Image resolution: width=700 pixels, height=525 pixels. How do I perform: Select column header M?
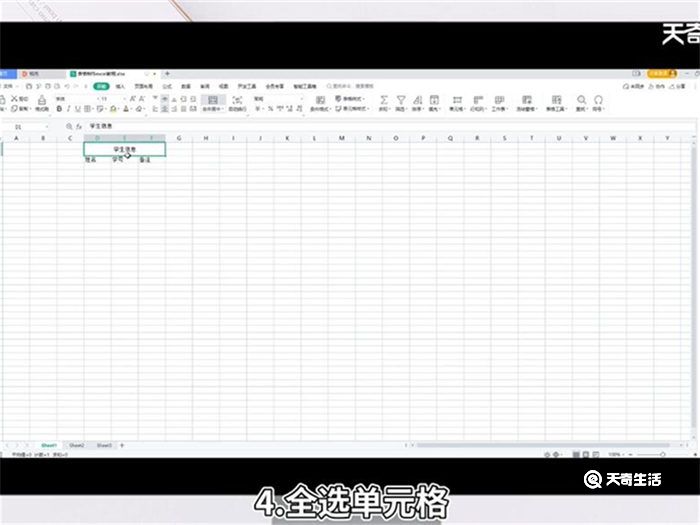coord(342,138)
